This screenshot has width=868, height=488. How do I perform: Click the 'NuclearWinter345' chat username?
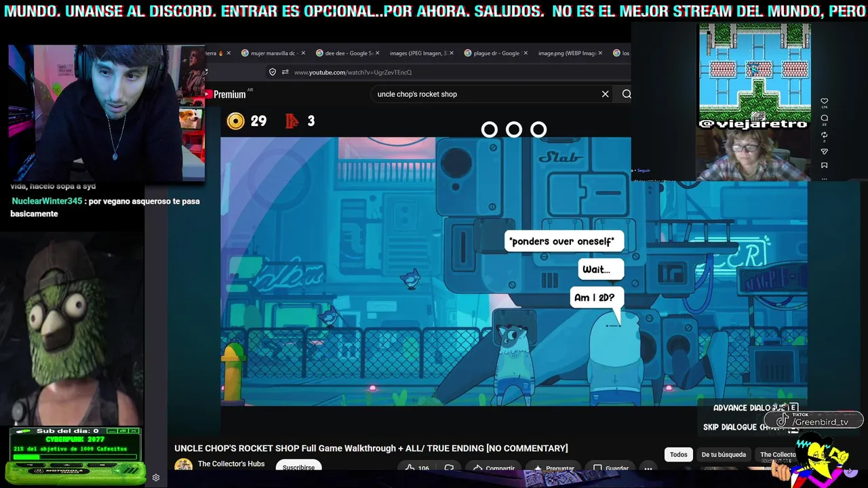click(x=47, y=201)
